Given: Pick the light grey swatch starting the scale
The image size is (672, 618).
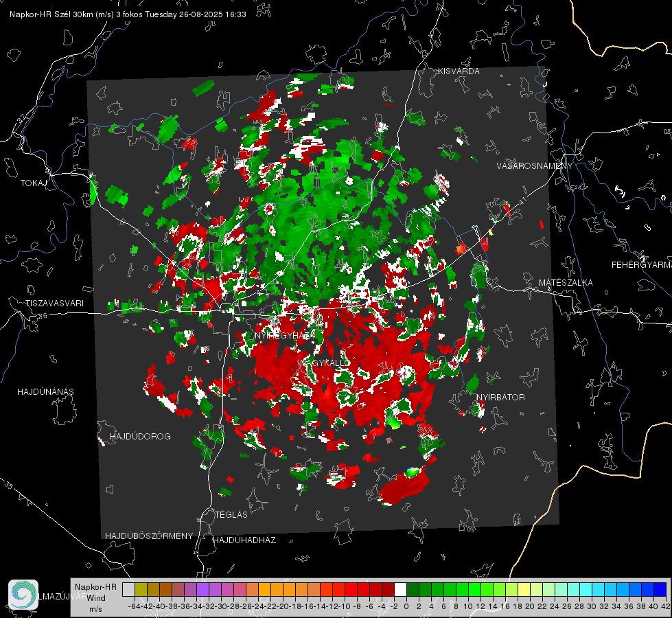Looking at the screenshot, I should point(128,590).
